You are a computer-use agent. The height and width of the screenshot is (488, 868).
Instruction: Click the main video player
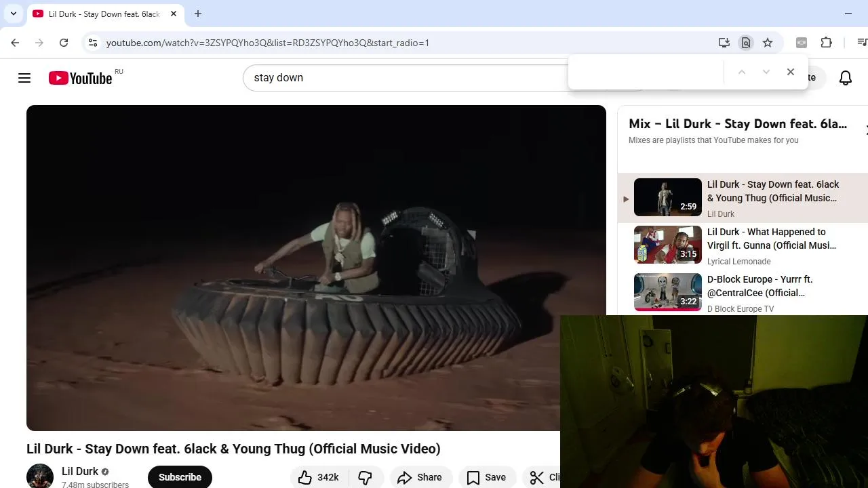click(316, 268)
